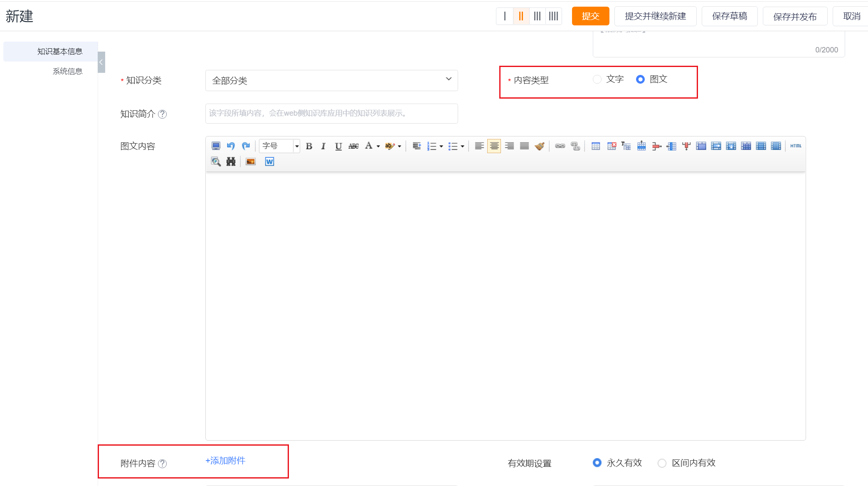The image size is (868, 486).
Task: Click the Word document import icon
Action: [269, 162]
